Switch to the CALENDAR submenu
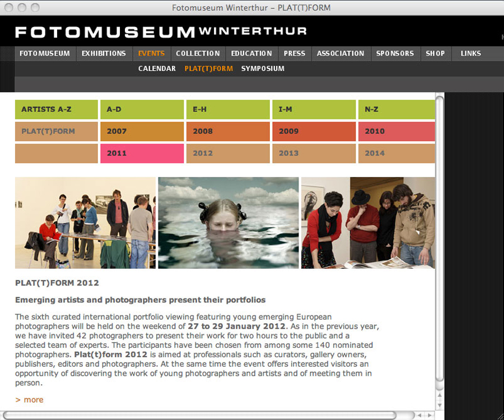The width and height of the screenshot is (504, 420). click(157, 68)
